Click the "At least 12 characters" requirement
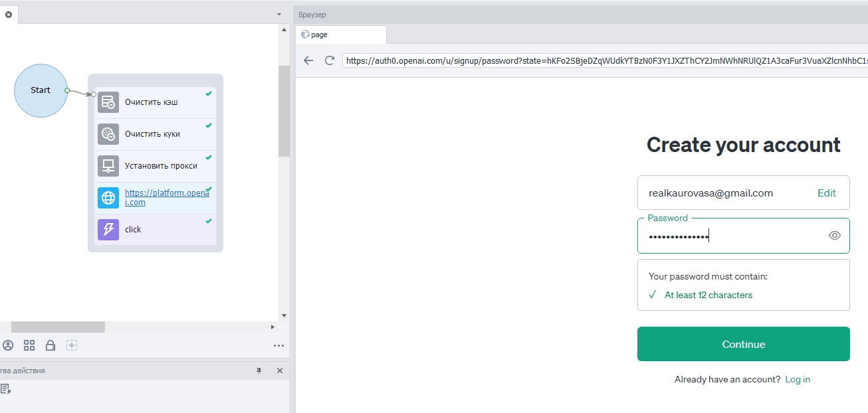 tap(708, 295)
